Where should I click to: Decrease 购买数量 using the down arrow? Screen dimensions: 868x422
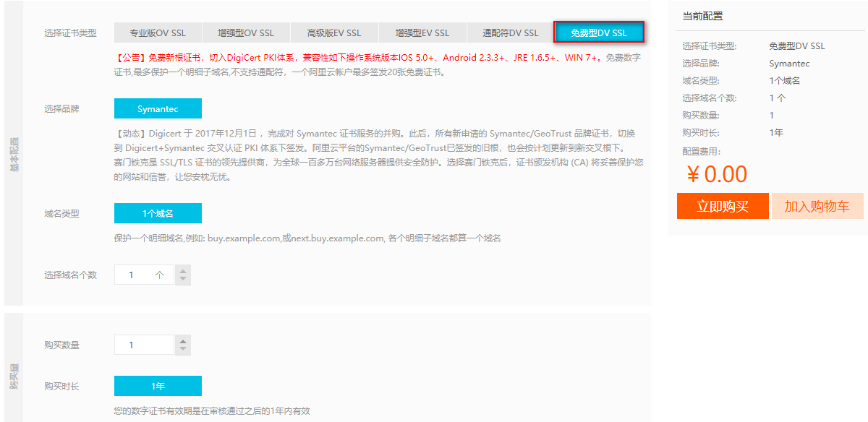click(x=182, y=348)
